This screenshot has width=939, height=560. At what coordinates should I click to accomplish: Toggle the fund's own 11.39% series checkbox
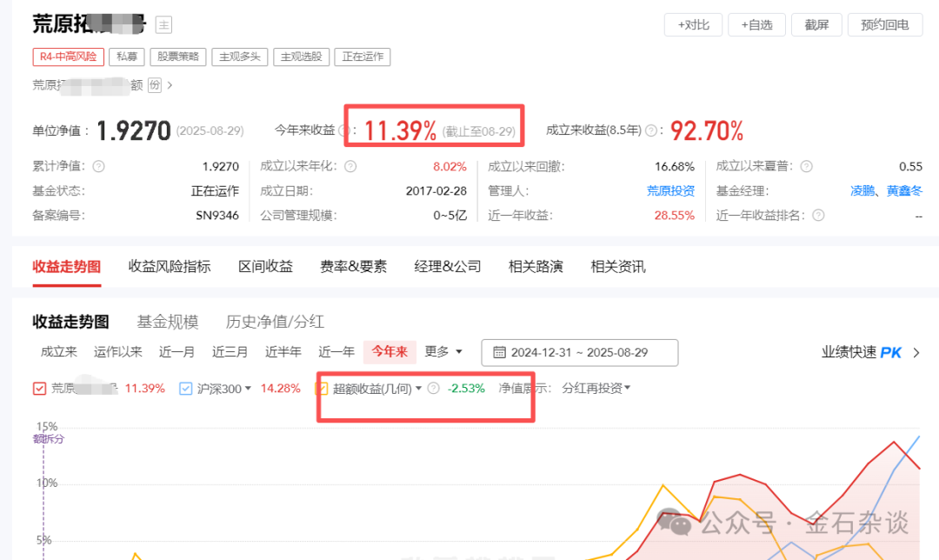coord(39,389)
